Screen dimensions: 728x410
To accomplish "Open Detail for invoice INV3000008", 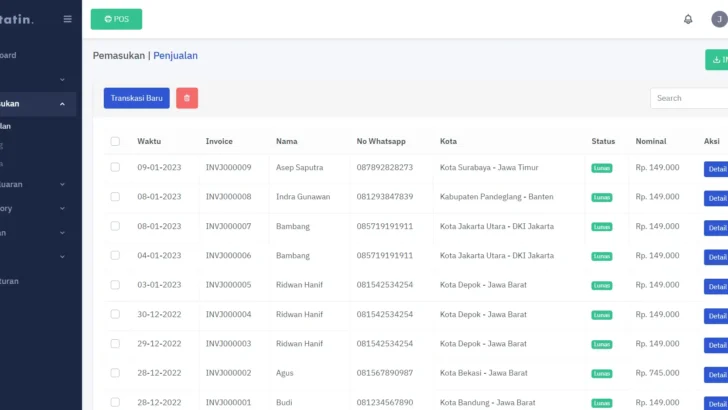I will coord(716,198).
